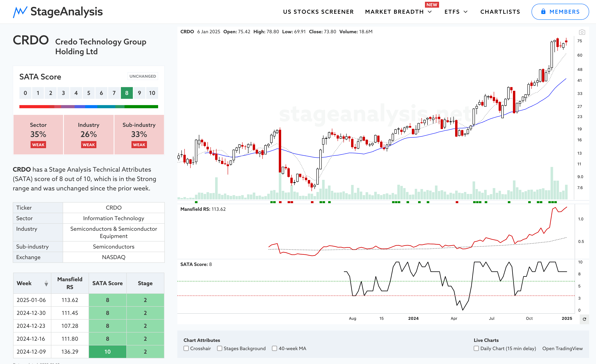
Task: Click the Oct label on time axis
Action: click(x=529, y=318)
